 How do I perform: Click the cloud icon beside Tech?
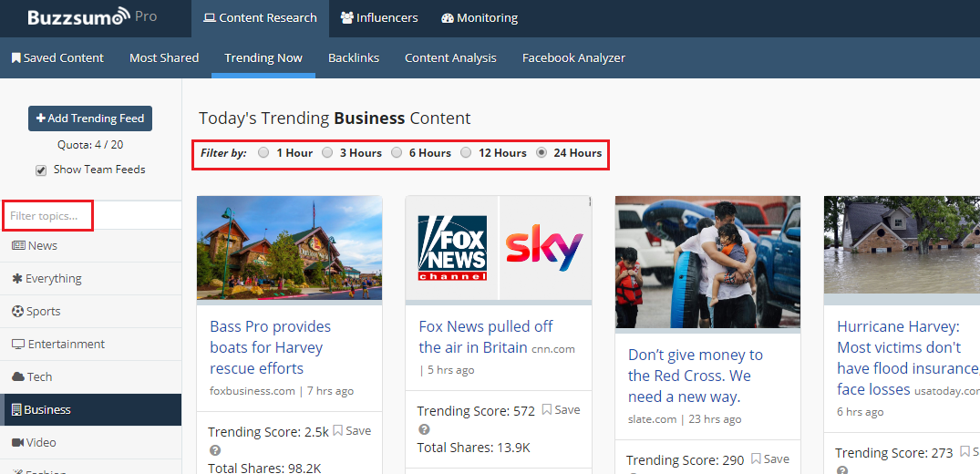tap(18, 376)
